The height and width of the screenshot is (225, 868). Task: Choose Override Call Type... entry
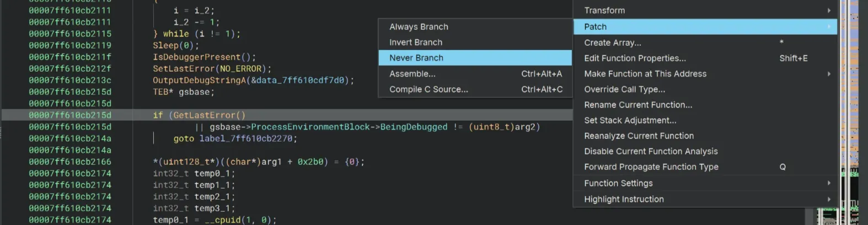coord(625,89)
